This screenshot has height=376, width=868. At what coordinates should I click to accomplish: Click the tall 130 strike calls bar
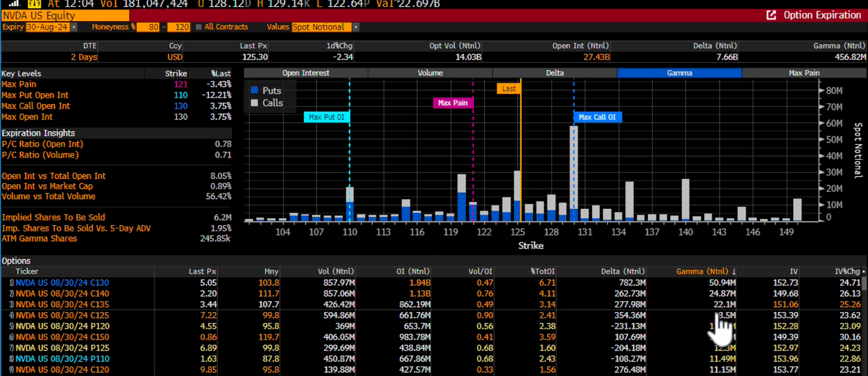(574, 167)
